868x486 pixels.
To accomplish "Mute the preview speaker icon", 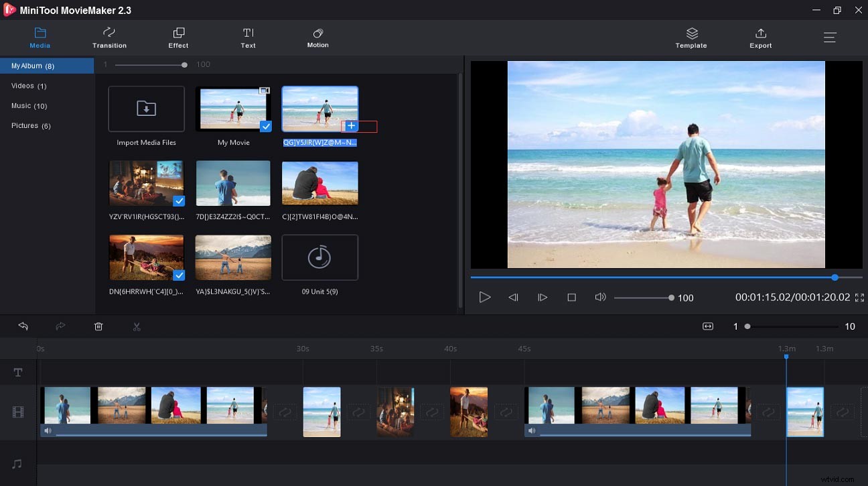I will point(600,297).
